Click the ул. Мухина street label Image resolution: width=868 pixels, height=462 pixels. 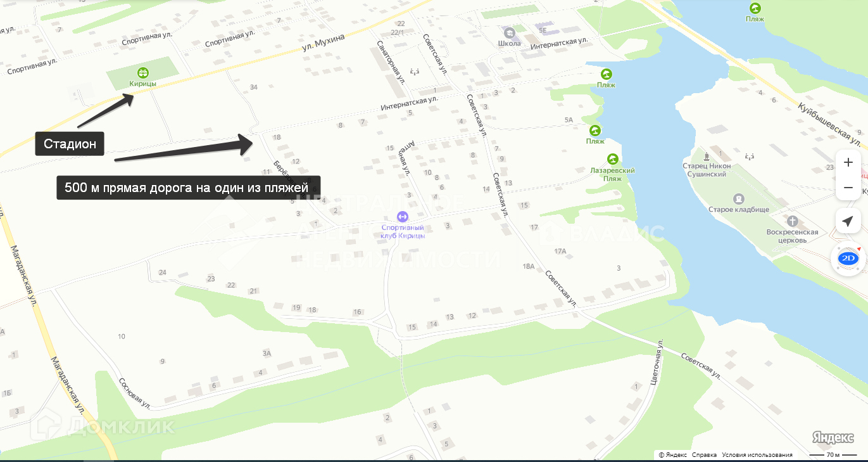(323, 42)
